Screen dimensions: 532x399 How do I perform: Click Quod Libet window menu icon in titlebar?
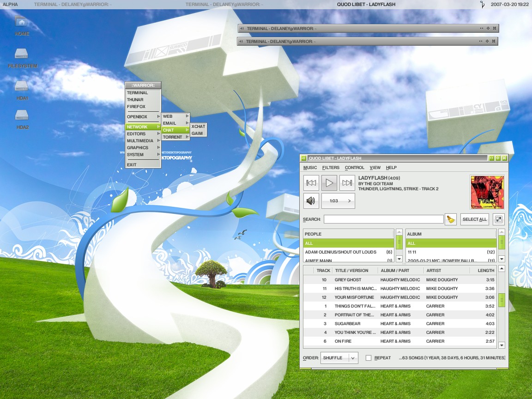[303, 158]
